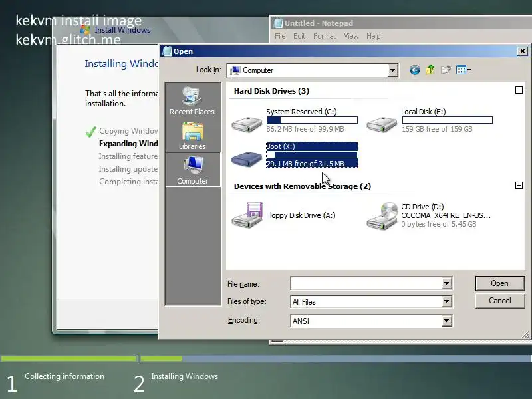
Task: Collapse the Hard Disk Drives group
Action: [x=519, y=90]
